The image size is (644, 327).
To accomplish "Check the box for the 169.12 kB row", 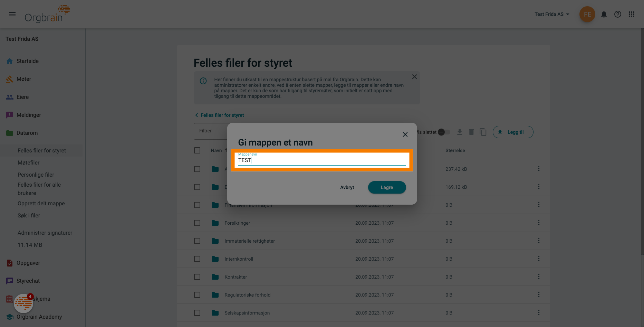I will click(x=197, y=187).
